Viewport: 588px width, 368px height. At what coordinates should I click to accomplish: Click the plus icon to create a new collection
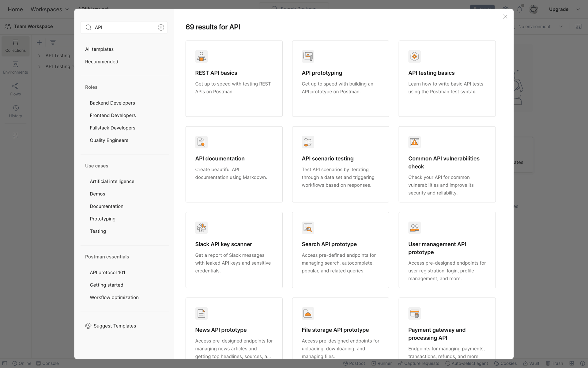click(x=39, y=42)
